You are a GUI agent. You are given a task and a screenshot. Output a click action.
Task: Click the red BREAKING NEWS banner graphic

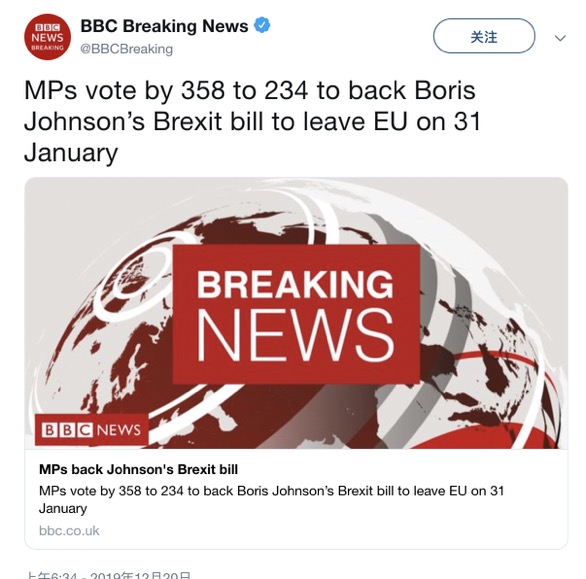(x=296, y=314)
